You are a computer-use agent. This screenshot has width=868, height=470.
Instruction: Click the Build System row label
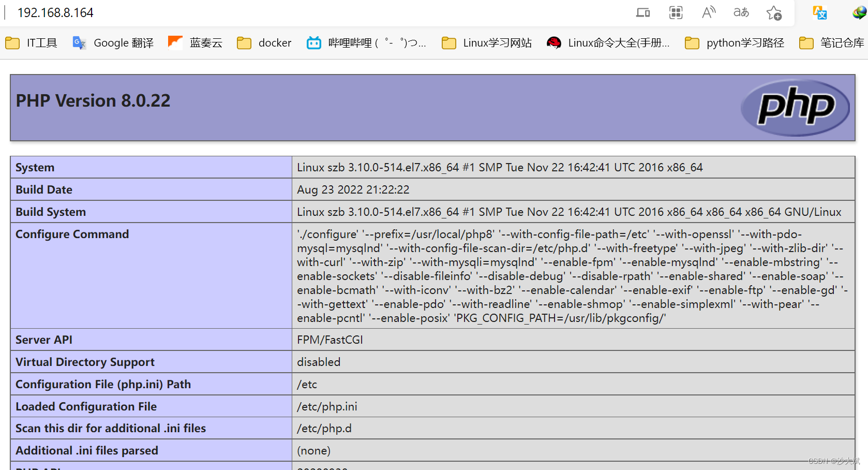[x=51, y=212]
